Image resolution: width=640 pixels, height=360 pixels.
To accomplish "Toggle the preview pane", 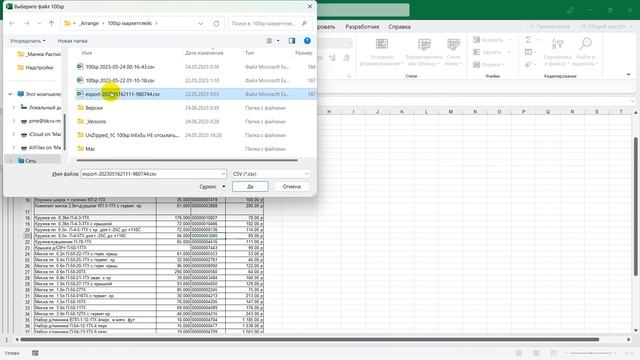I will (x=291, y=41).
